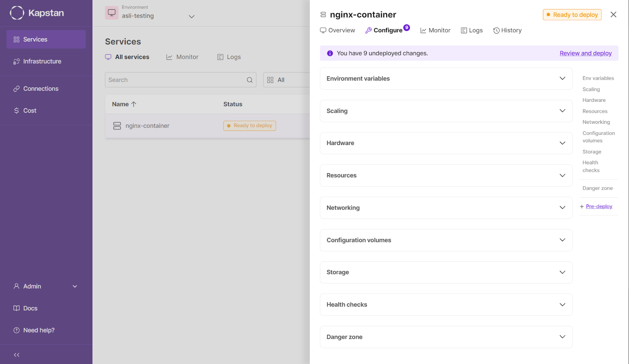Click the info icon in undeployed banner
The width and height of the screenshot is (629, 364).
tap(330, 53)
